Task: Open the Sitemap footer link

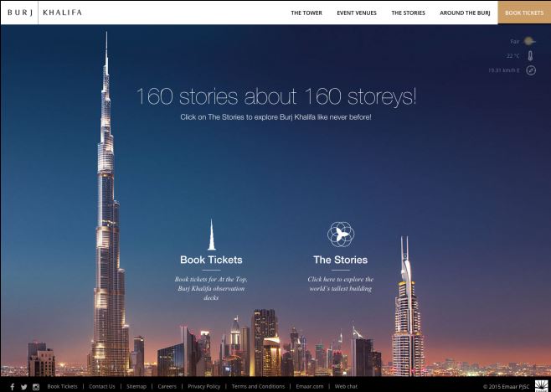Action: (136, 386)
